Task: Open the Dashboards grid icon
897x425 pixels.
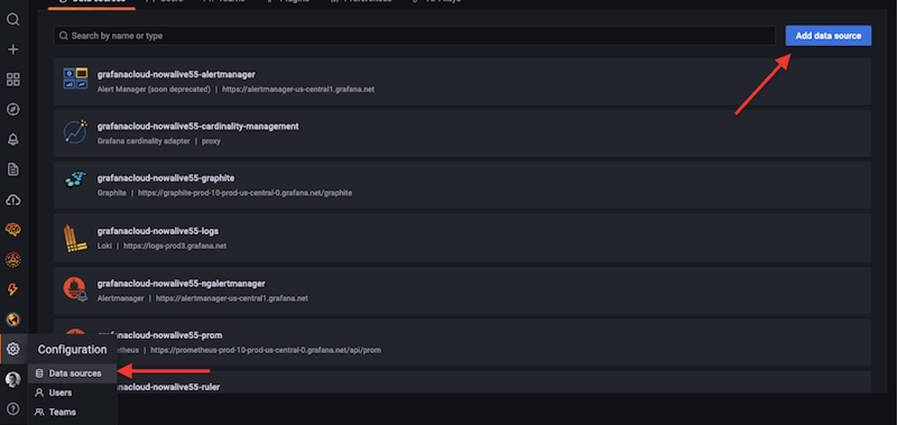Action: click(x=13, y=80)
